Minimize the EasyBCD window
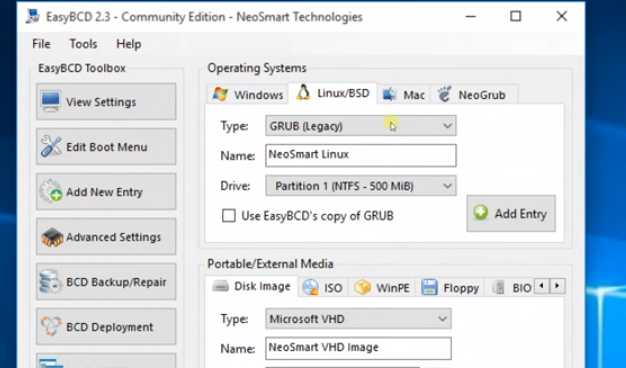This screenshot has height=368, width=626. tap(471, 17)
